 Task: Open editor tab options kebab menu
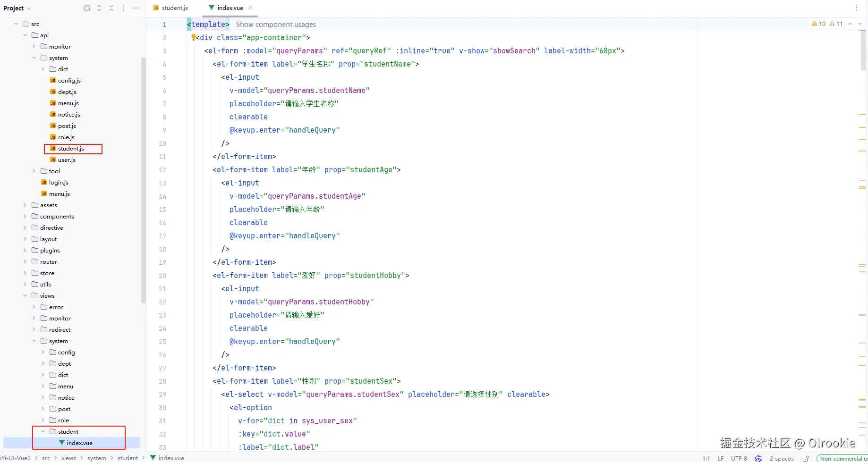pyautogui.click(x=857, y=8)
